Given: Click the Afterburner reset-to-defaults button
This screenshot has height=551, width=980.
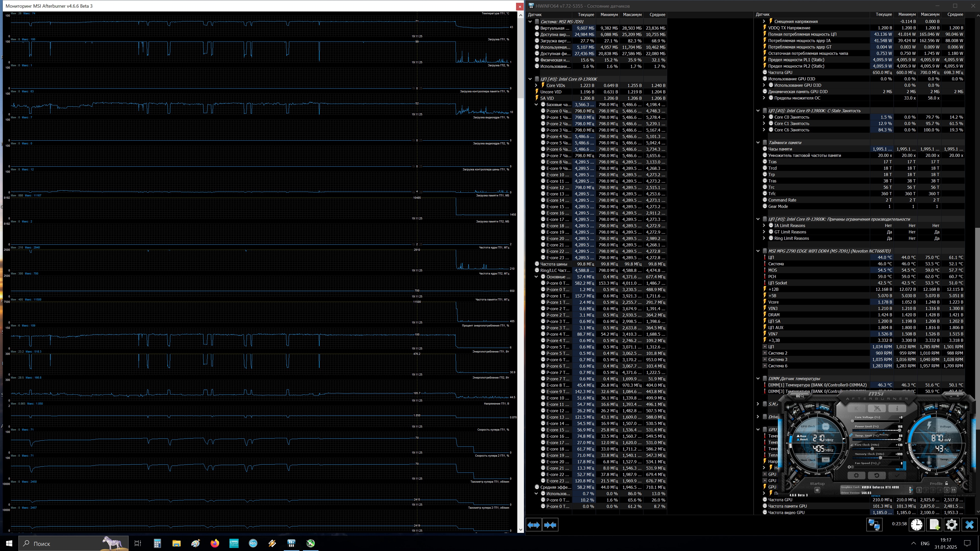Looking at the screenshot, I should [877, 475].
